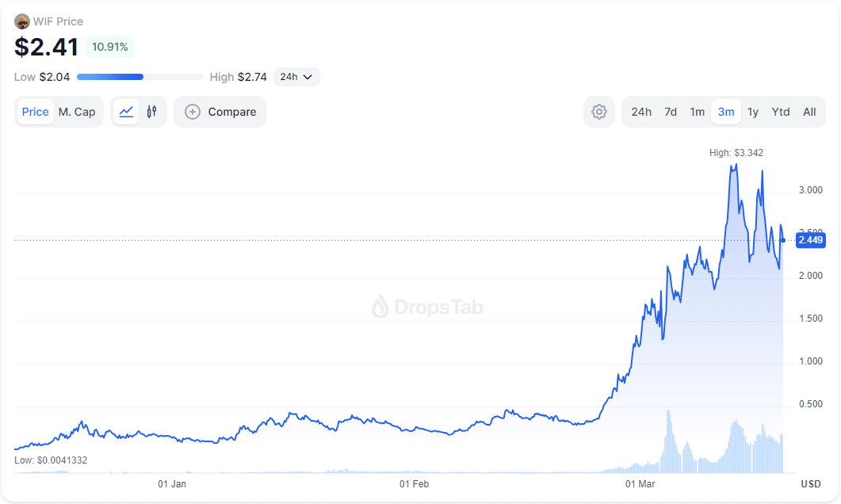Select the Price toggle
This screenshot has width=841, height=504.
(x=36, y=112)
